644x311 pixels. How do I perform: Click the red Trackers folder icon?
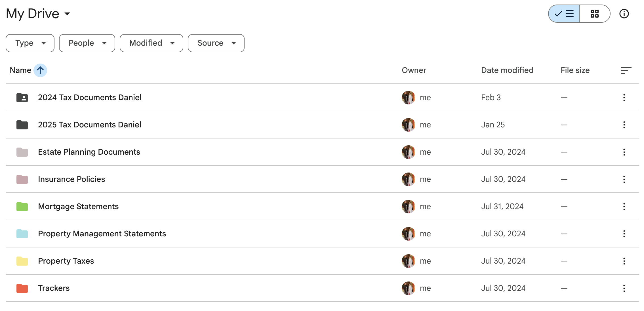(x=22, y=288)
